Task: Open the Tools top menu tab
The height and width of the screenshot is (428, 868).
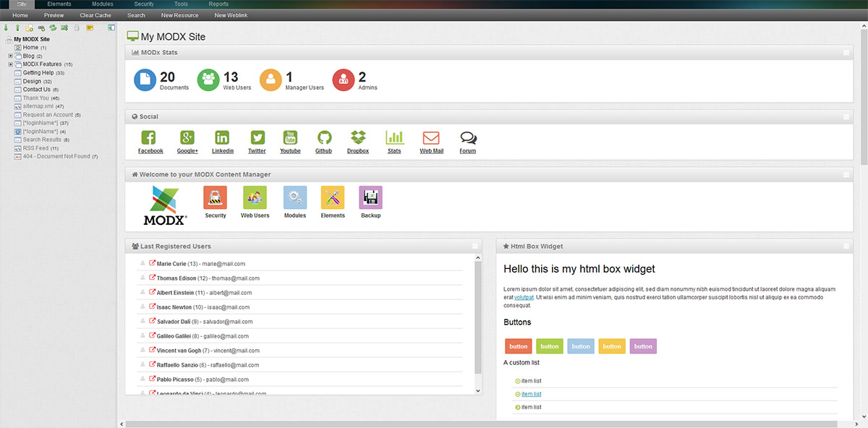Action: pyautogui.click(x=181, y=4)
